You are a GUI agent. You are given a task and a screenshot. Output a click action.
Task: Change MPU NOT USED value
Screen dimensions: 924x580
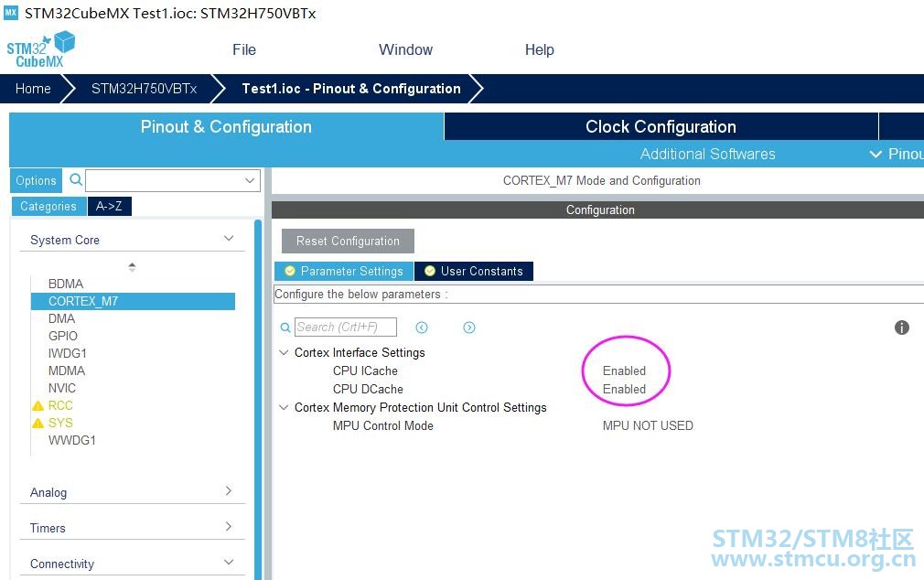click(648, 425)
